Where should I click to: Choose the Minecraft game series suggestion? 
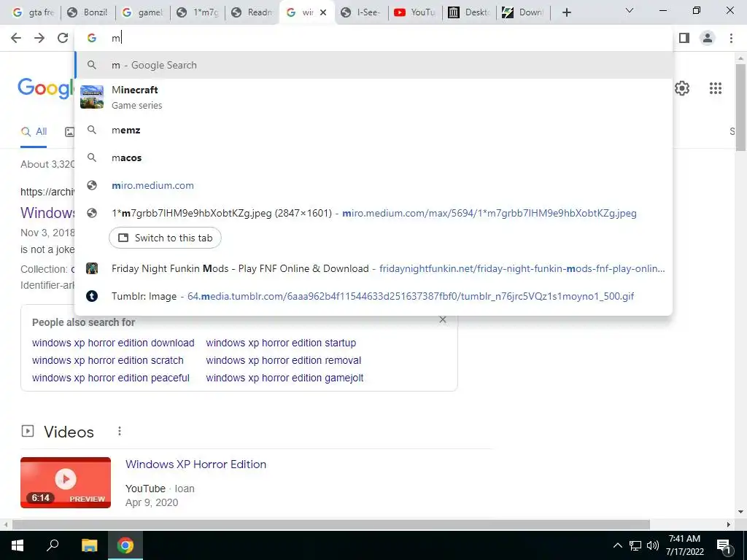[x=373, y=97]
